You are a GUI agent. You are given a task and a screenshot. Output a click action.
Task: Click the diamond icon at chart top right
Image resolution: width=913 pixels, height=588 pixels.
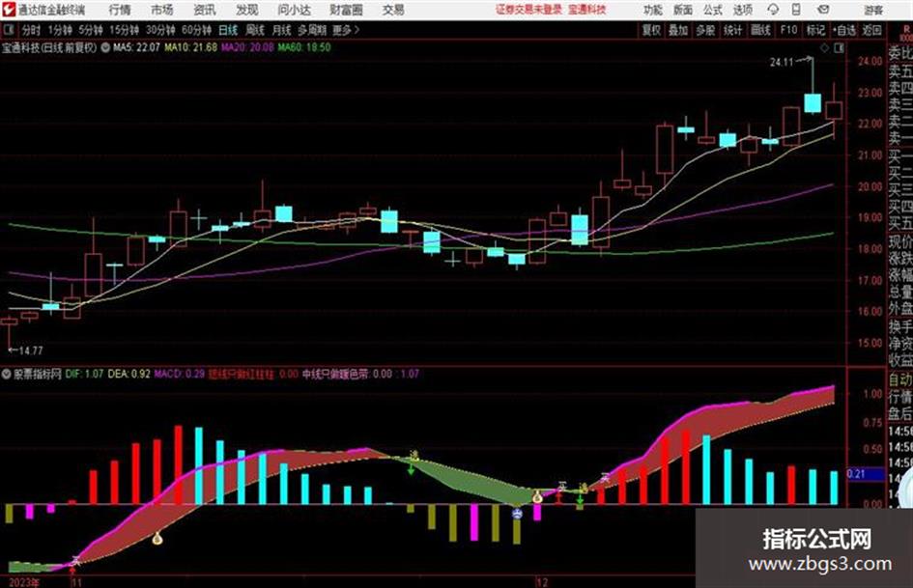tap(824, 48)
